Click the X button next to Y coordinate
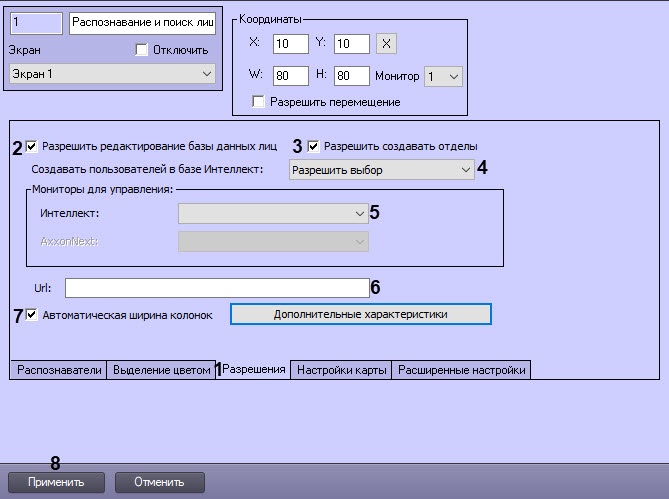Image resolution: width=669 pixels, height=499 pixels. click(x=388, y=44)
